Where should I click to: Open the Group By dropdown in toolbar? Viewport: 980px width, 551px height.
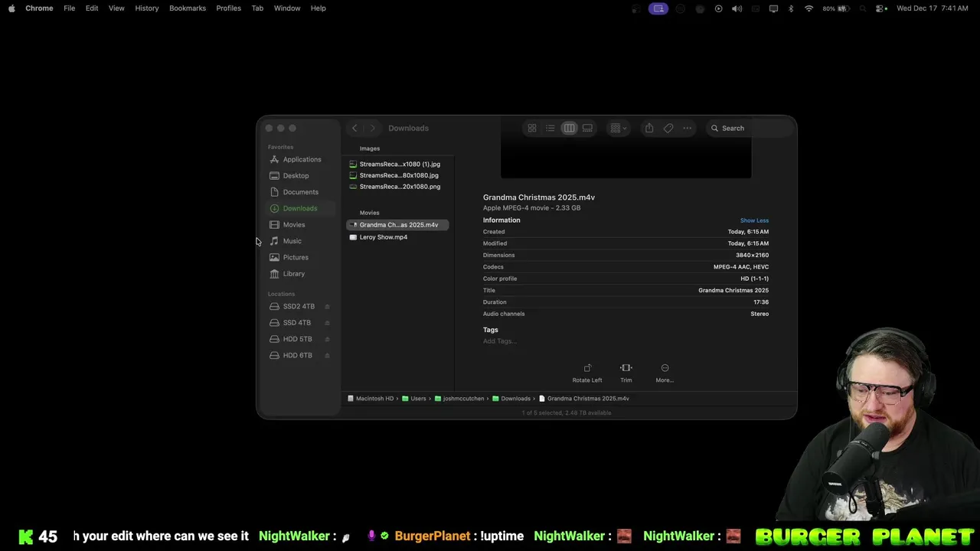[618, 128]
